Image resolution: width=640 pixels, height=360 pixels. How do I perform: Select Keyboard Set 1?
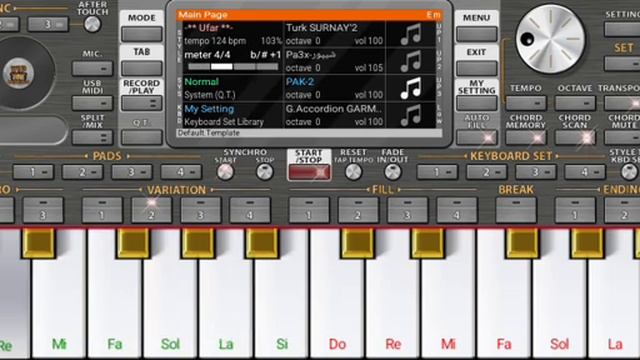tap(437, 172)
